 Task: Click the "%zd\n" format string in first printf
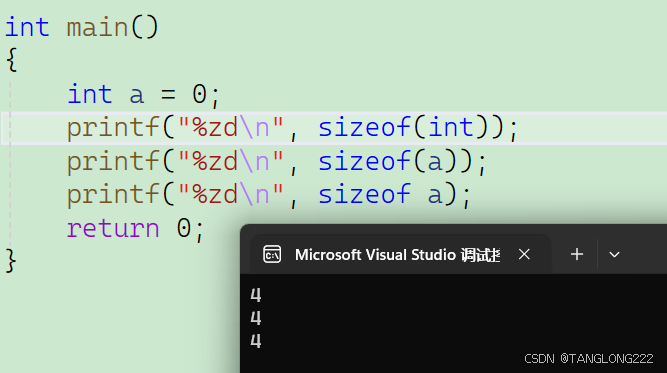pyautogui.click(x=231, y=127)
